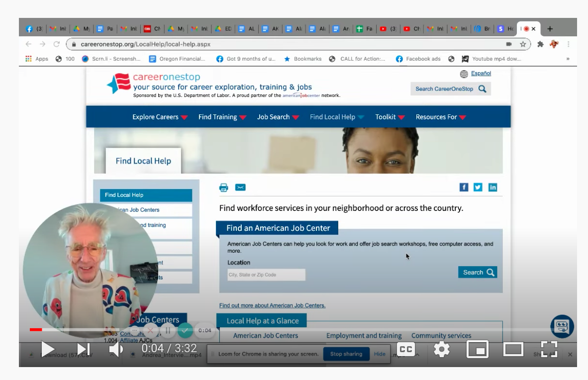Click the blue Search button for Job Centers

pyautogui.click(x=477, y=272)
